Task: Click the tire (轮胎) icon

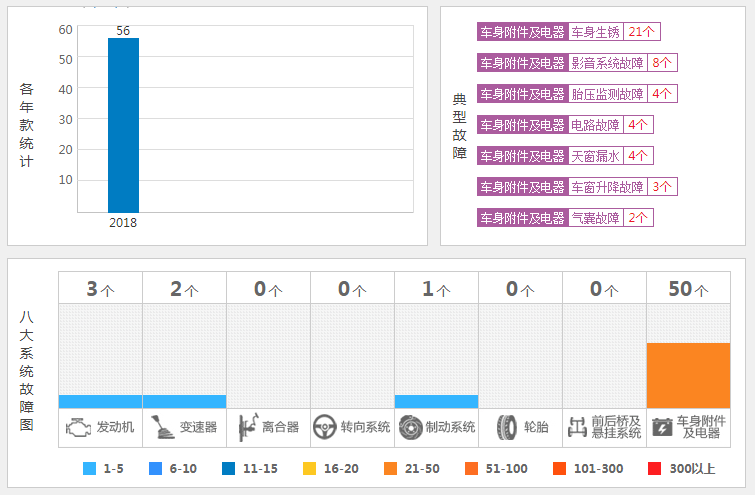Action: tap(506, 428)
